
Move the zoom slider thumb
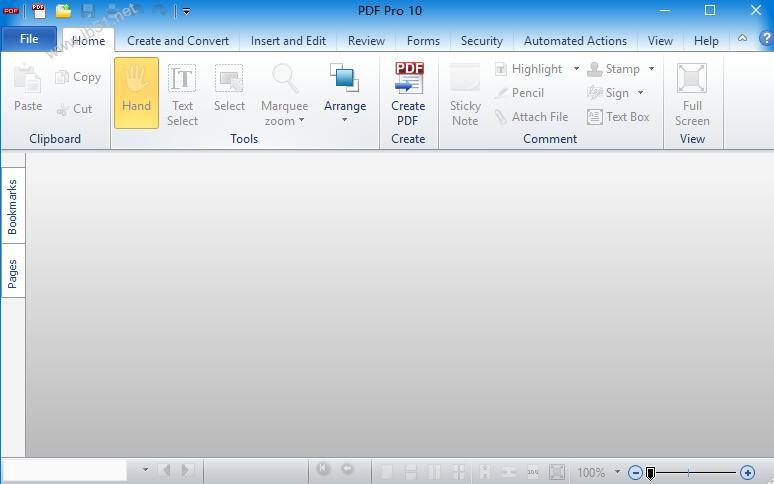pos(651,474)
